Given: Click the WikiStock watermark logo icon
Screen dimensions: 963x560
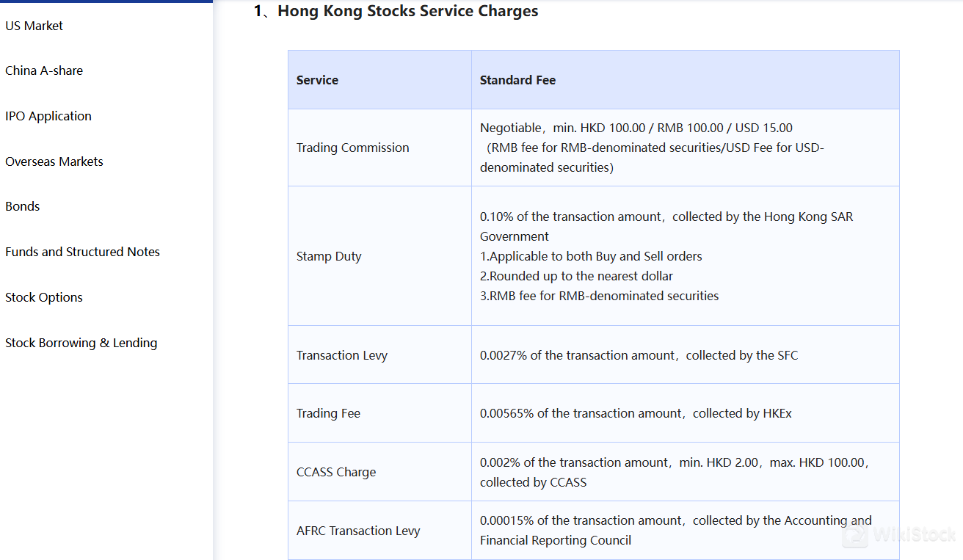Looking at the screenshot, I should pyautogui.click(x=854, y=535).
